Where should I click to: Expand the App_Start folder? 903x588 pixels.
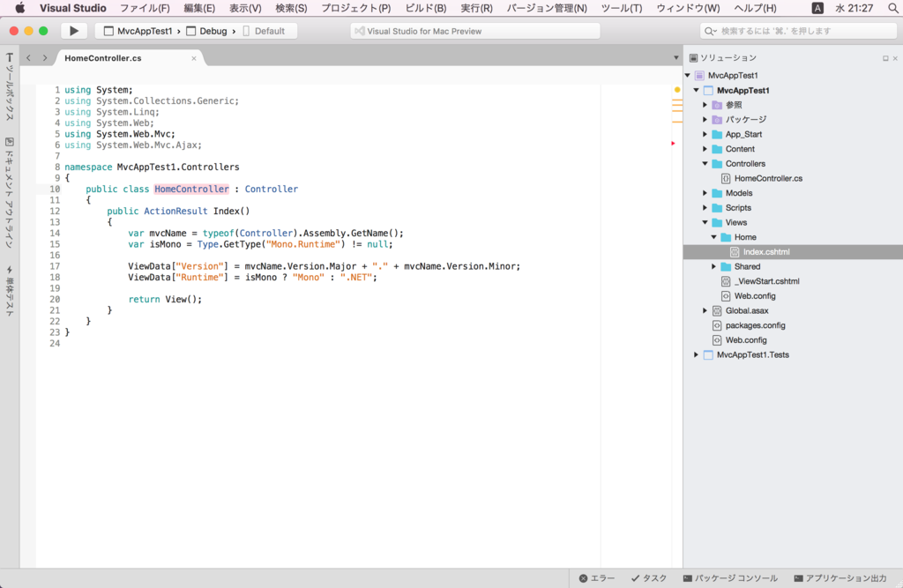[x=705, y=134]
